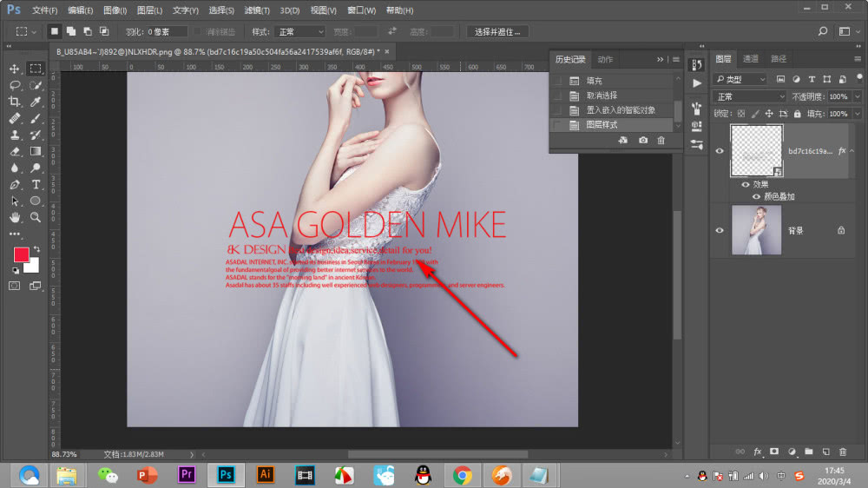
Task: Click trash icon in History panel
Action: [661, 140]
